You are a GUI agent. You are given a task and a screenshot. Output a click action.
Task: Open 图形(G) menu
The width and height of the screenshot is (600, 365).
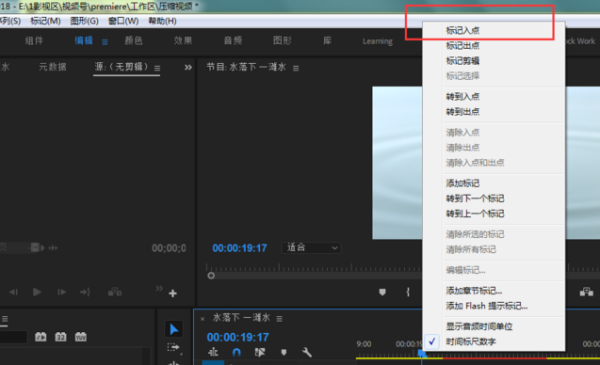84,21
